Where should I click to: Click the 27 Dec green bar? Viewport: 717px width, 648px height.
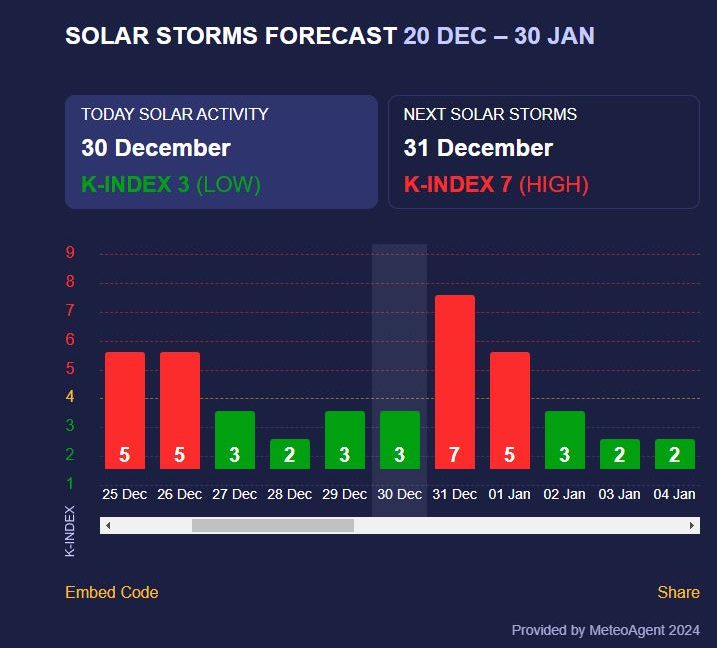(x=235, y=440)
